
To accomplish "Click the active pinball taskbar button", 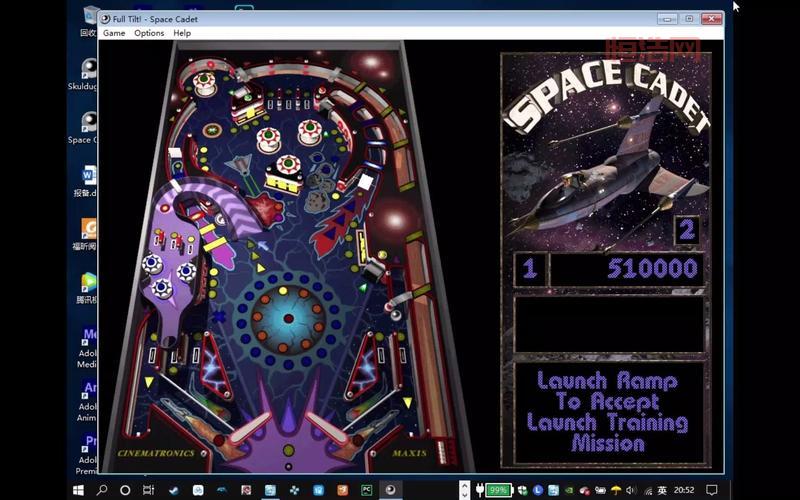I will (390, 490).
